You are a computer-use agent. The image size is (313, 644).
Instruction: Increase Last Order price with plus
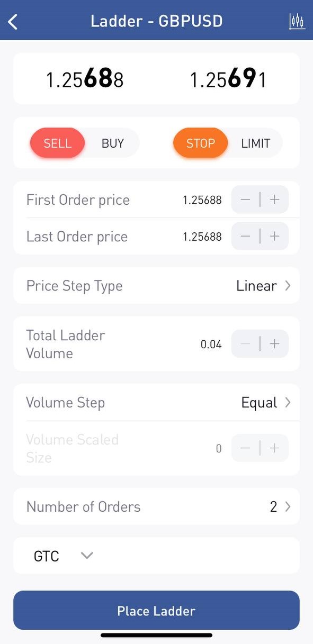274,237
